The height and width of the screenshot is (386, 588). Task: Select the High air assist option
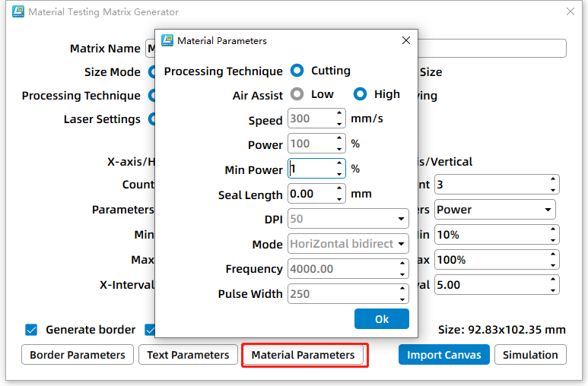coord(361,95)
